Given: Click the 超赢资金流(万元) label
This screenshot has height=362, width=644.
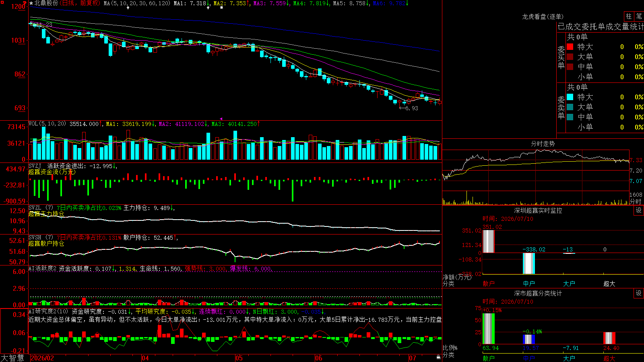Looking at the screenshot, I should tap(52, 172).
